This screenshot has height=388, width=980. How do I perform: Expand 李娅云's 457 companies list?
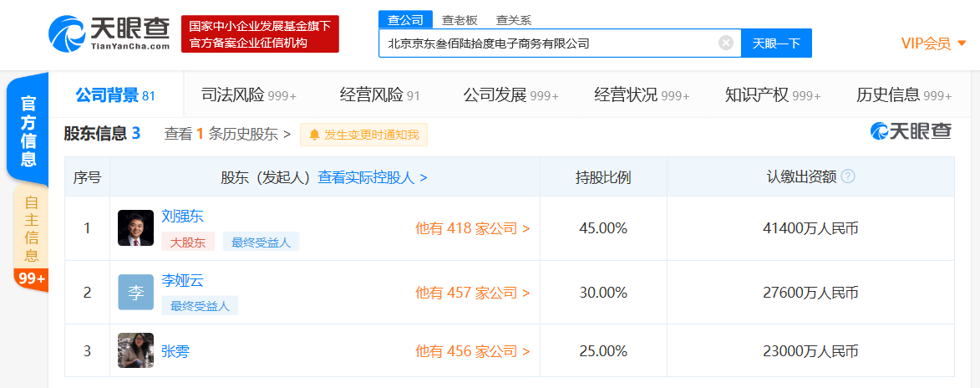tap(472, 293)
